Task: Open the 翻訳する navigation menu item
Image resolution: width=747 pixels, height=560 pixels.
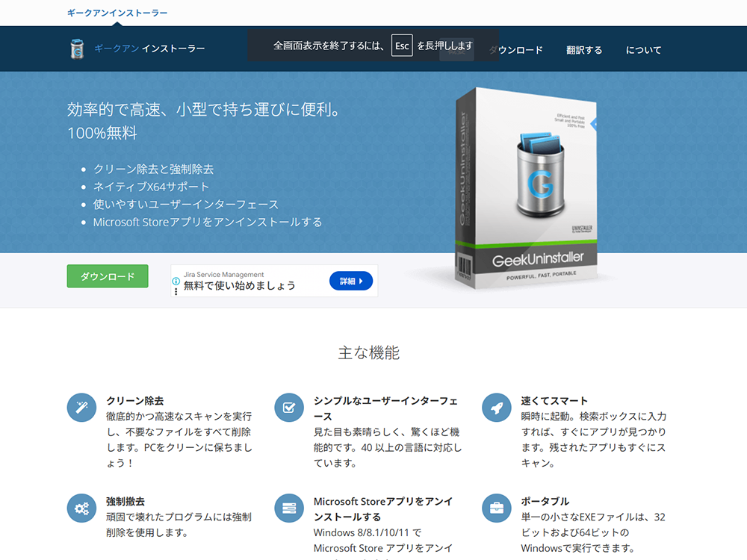Action: [x=584, y=50]
